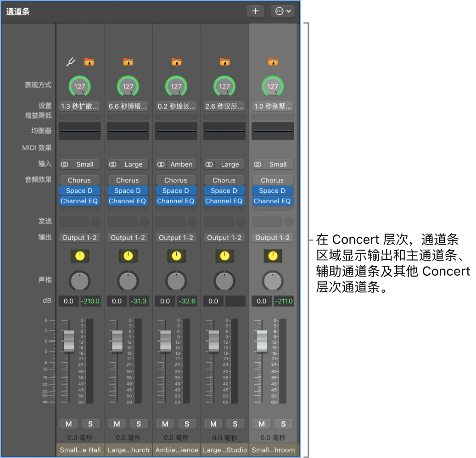Click the green 127 expression knob on first strip
The image size is (476, 458).
coord(79,86)
